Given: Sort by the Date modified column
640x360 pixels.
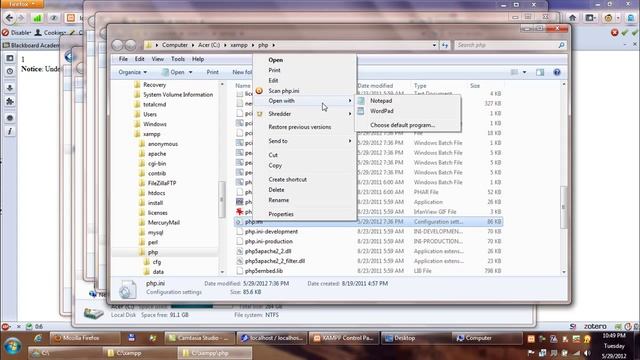Looking at the screenshot, I should (x=375, y=86).
